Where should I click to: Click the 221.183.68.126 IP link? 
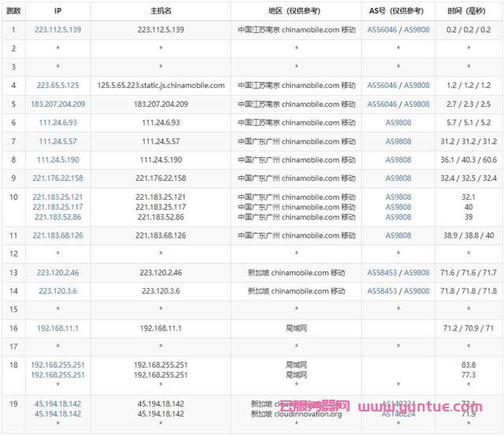58,235
